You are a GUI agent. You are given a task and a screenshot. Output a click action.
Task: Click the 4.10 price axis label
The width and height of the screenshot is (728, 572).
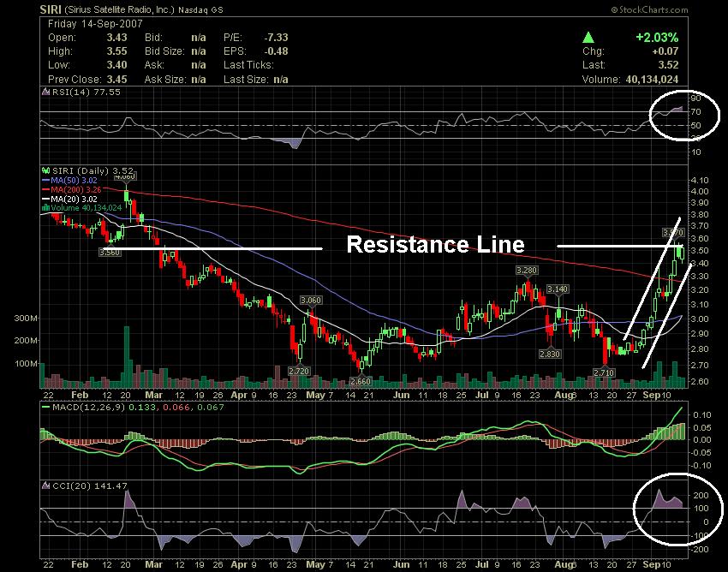click(x=700, y=180)
